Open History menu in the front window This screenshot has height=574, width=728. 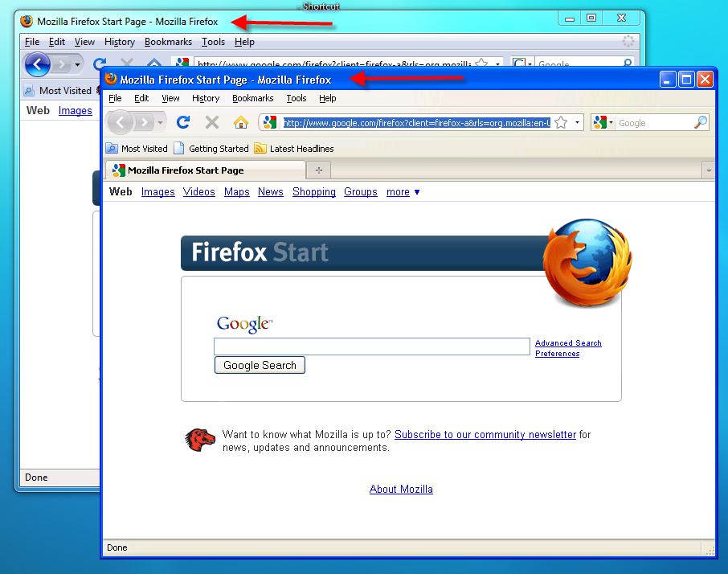pyautogui.click(x=206, y=98)
